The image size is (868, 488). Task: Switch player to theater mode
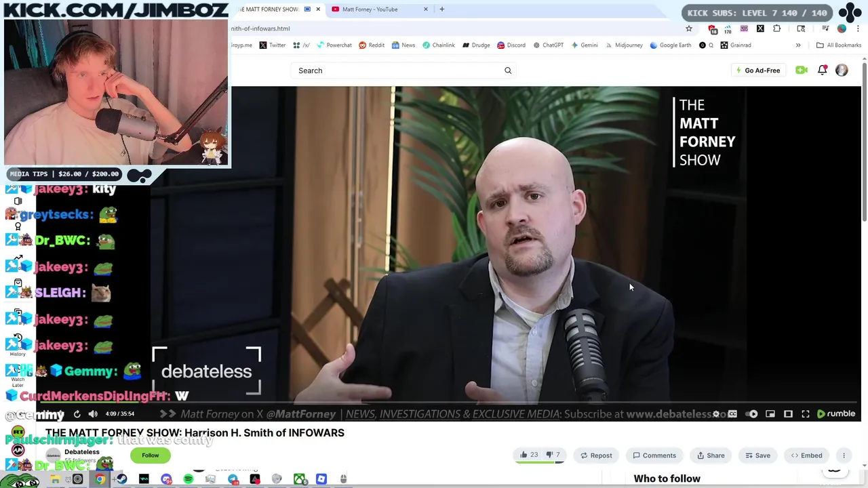coord(788,414)
